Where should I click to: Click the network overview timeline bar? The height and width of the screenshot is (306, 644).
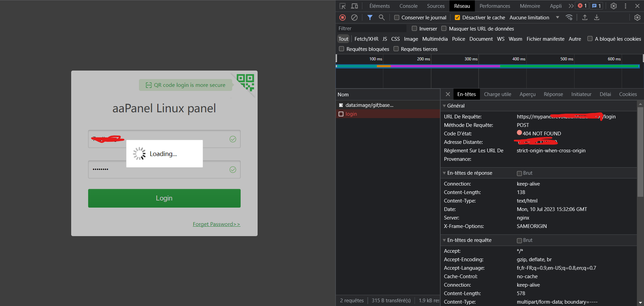coord(488,66)
